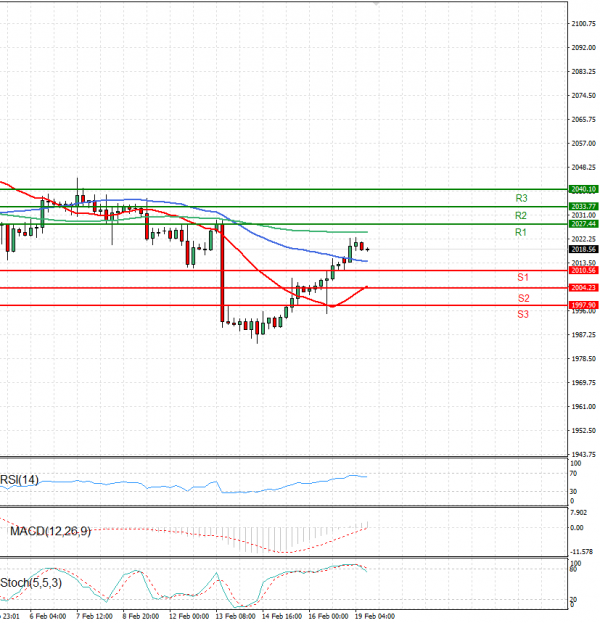Screen dimensions: 600x623
Task: Click the 1952.50 price axis value
Action: (583, 431)
